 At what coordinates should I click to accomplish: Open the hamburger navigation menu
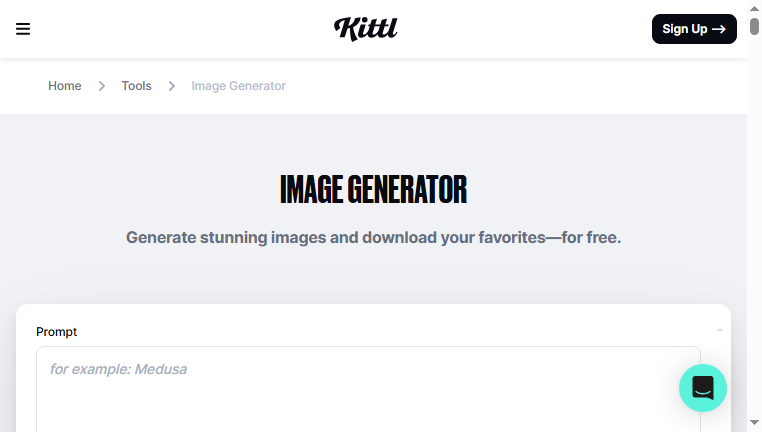[x=23, y=29]
